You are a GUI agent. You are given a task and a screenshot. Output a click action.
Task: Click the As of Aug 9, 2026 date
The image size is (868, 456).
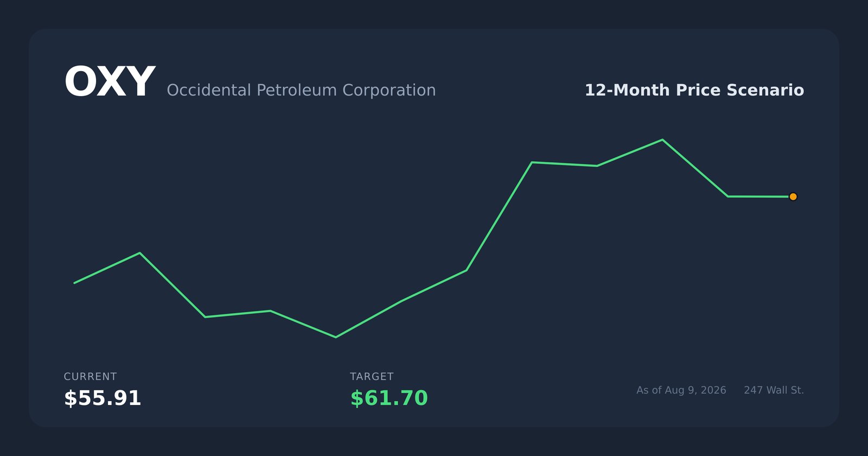[681, 390]
